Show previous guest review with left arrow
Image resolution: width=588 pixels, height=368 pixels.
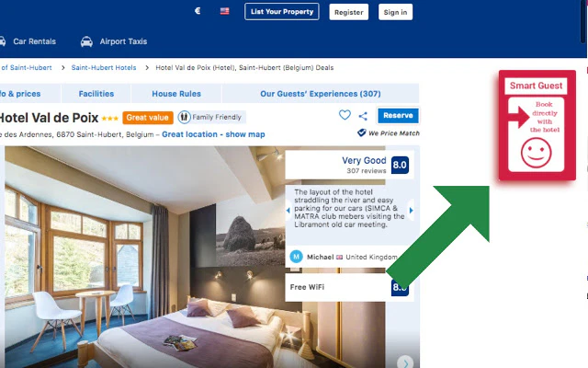(288, 211)
